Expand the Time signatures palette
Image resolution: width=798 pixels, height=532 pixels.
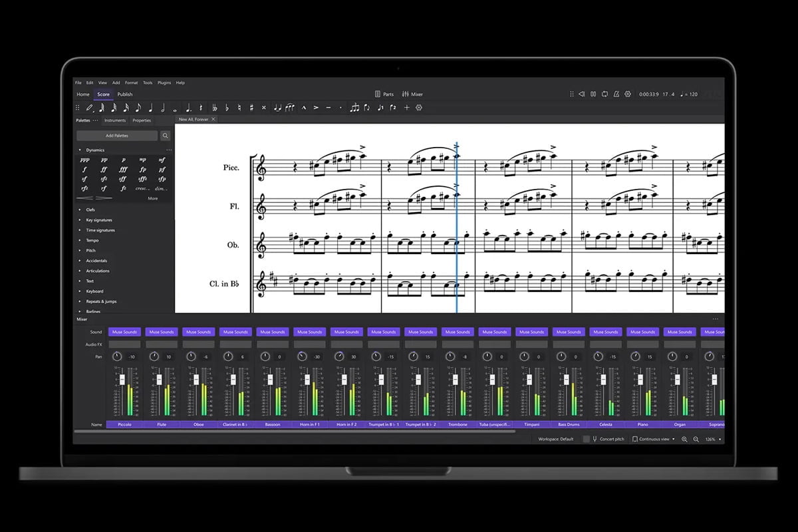click(80, 230)
